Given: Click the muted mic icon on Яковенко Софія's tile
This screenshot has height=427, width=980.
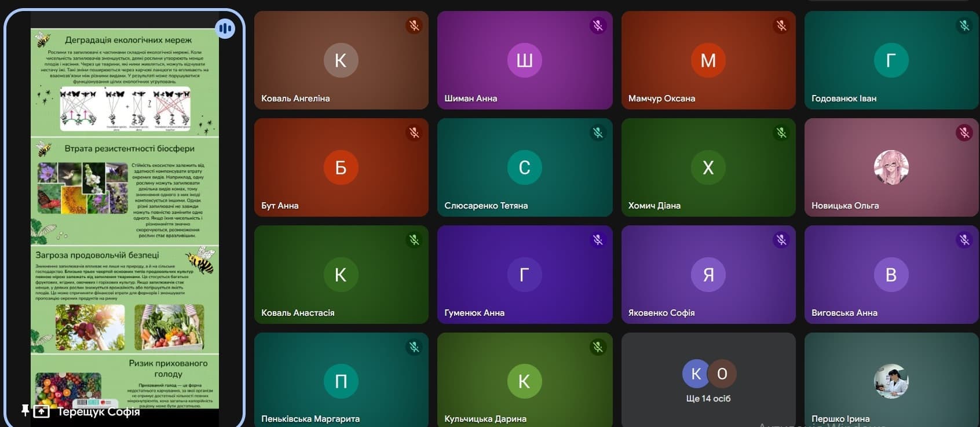Looking at the screenshot, I should (x=781, y=240).
